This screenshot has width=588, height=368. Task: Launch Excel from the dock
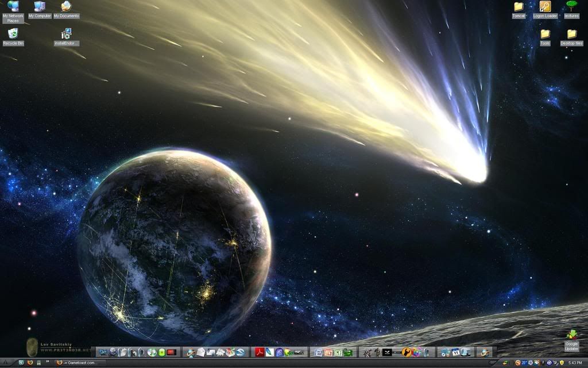[338, 352]
